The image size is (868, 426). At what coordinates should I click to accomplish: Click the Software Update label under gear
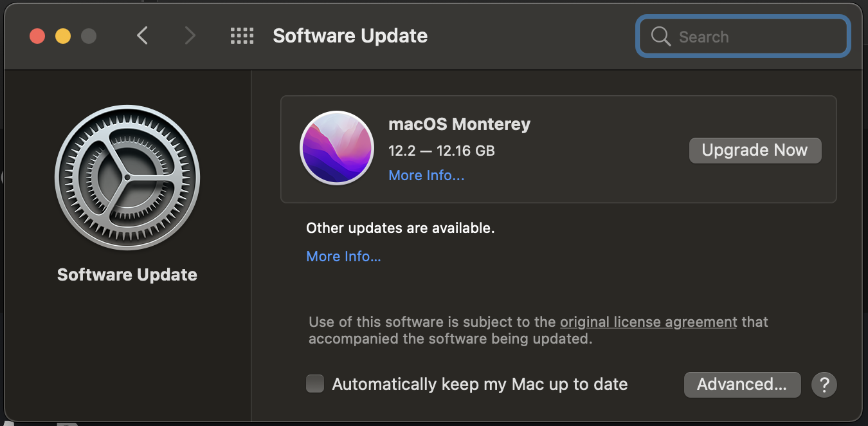pyautogui.click(x=127, y=275)
